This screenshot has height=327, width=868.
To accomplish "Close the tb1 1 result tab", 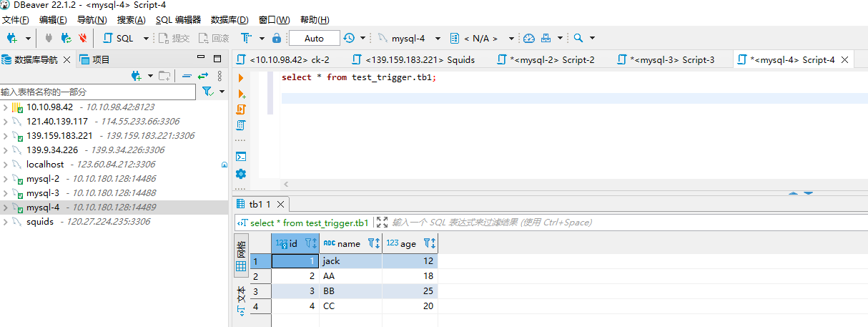I will tap(282, 204).
